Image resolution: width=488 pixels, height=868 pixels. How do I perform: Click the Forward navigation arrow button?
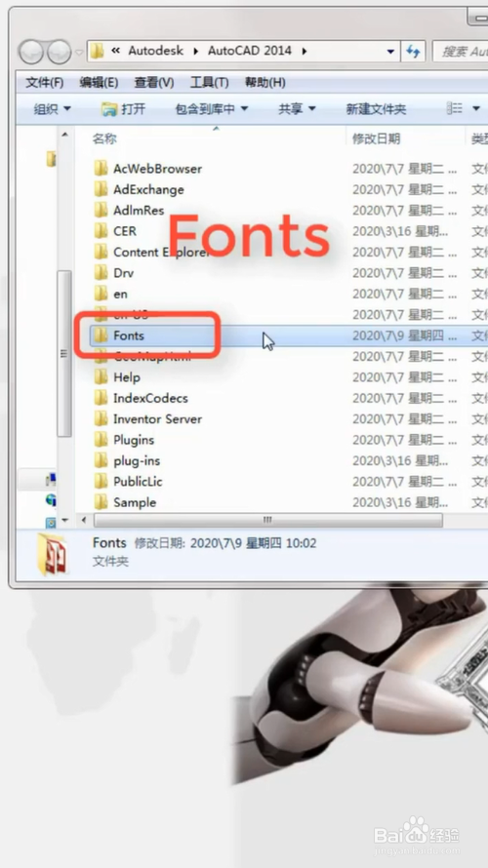pyautogui.click(x=59, y=52)
